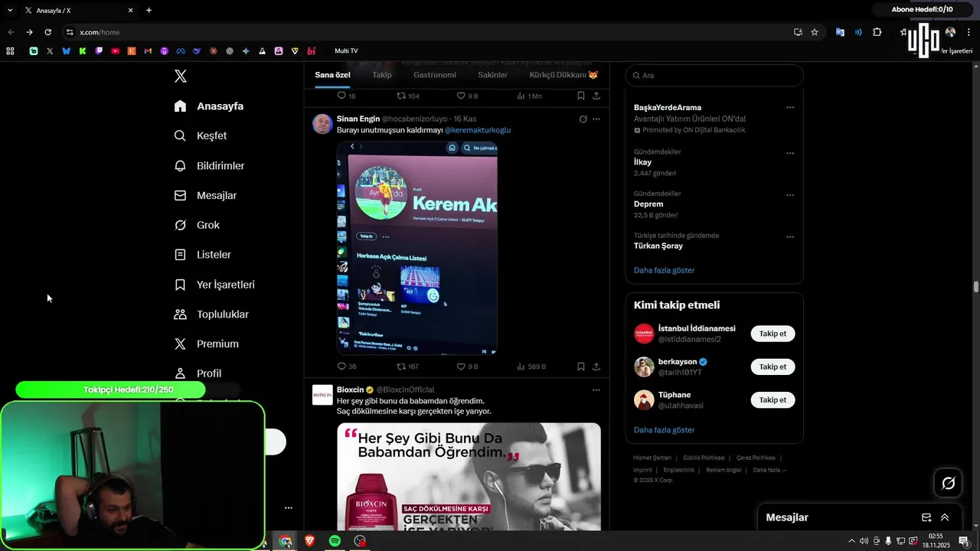Open Sinan Engin's profile avatar

point(322,124)
